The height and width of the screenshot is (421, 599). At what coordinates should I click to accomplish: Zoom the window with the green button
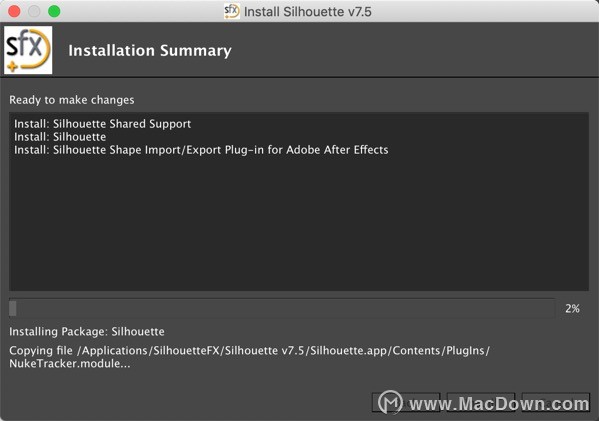[x=54, y=11]
